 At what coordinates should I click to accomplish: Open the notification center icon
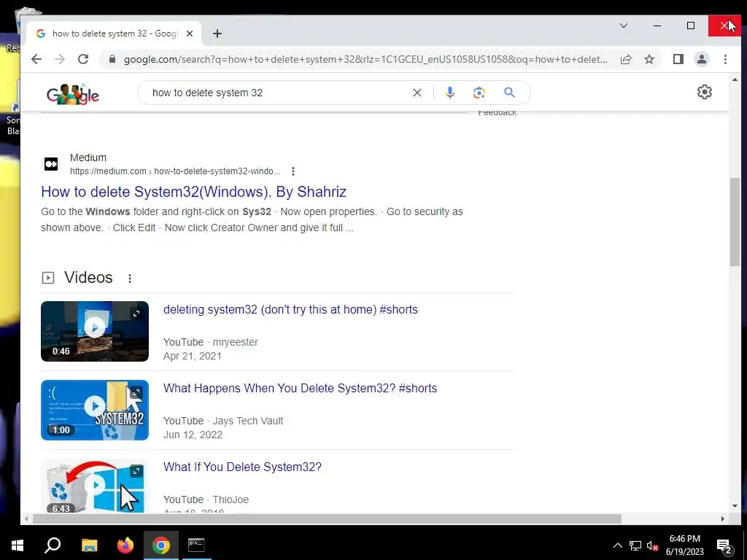tap(724, 546)
